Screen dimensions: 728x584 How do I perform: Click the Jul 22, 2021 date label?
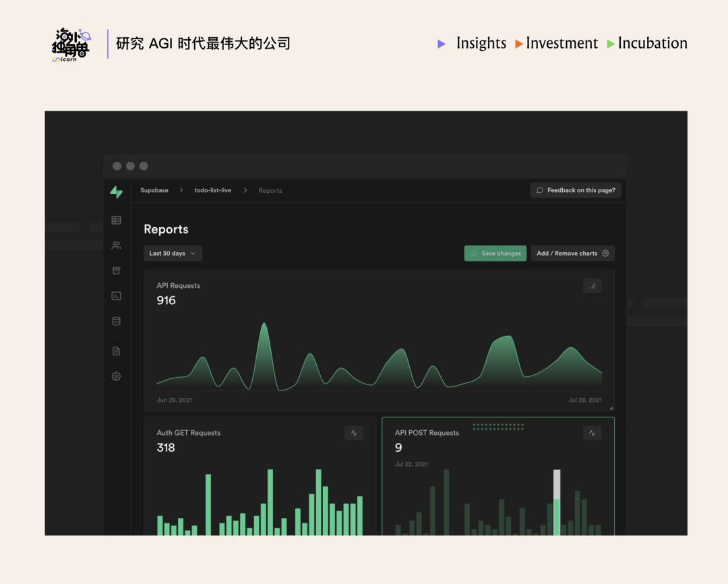point(411,464)
